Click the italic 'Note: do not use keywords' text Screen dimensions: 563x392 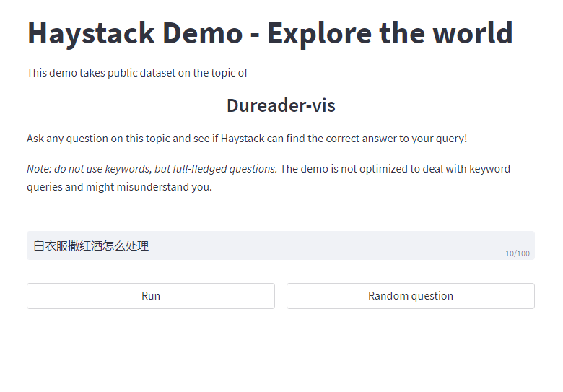click(152, 169)
